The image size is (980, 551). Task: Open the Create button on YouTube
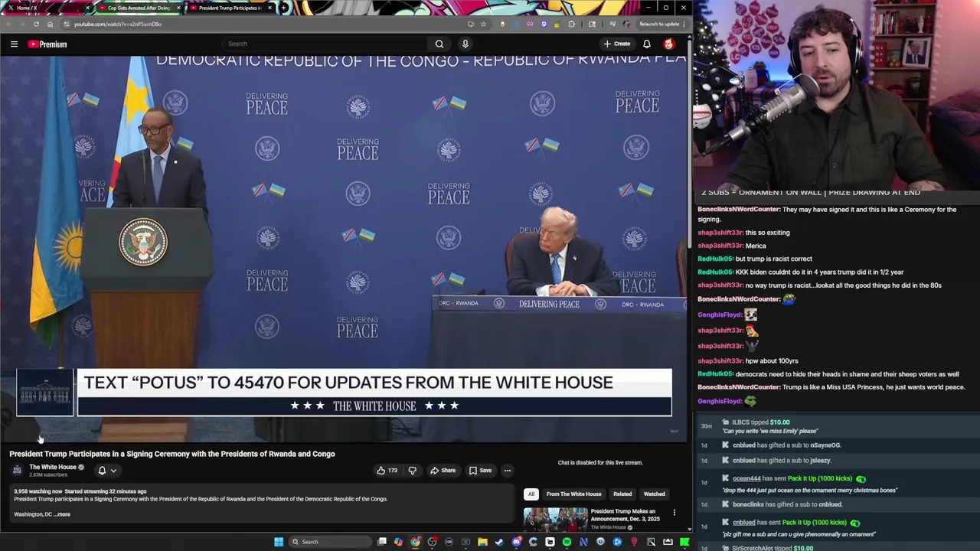[616, 44]
